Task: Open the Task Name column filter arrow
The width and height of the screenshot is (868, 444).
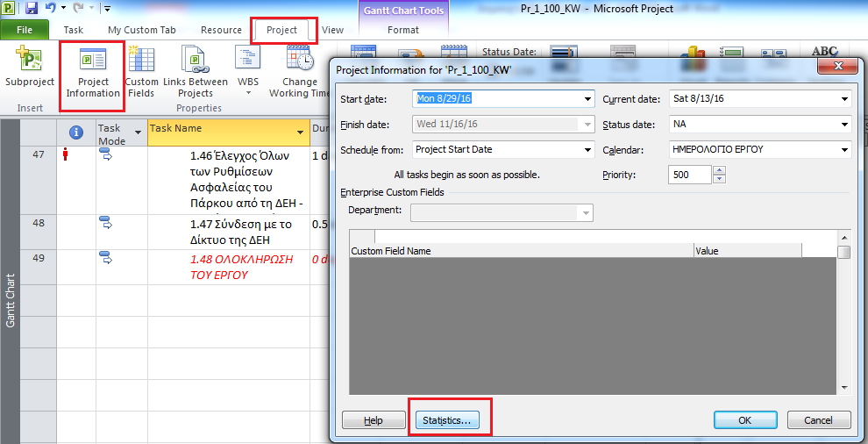Action: [x=301, y=132]
